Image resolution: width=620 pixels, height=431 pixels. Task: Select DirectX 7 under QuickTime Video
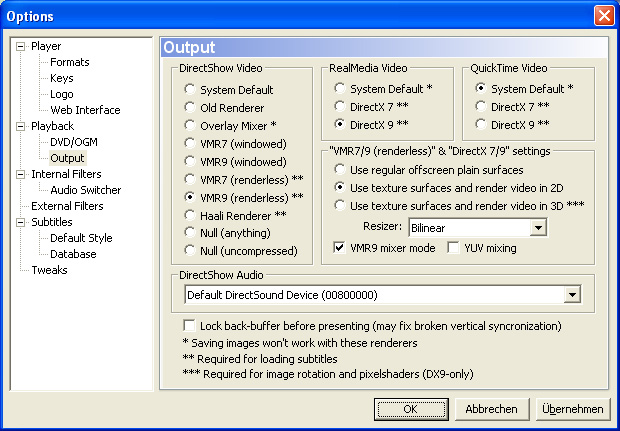(x=482, y=106)
